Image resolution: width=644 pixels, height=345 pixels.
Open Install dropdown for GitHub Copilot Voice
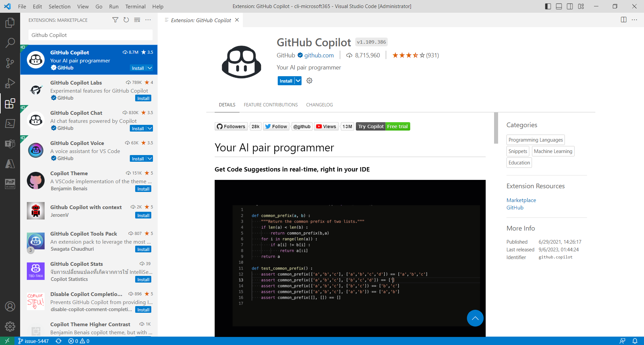150,159
